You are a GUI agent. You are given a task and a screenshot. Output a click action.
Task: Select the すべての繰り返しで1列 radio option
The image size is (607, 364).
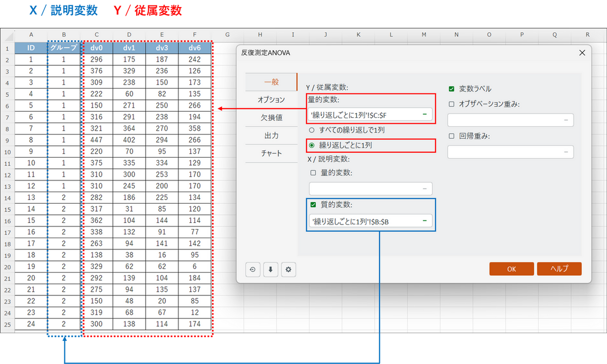[x=312, y=130]
